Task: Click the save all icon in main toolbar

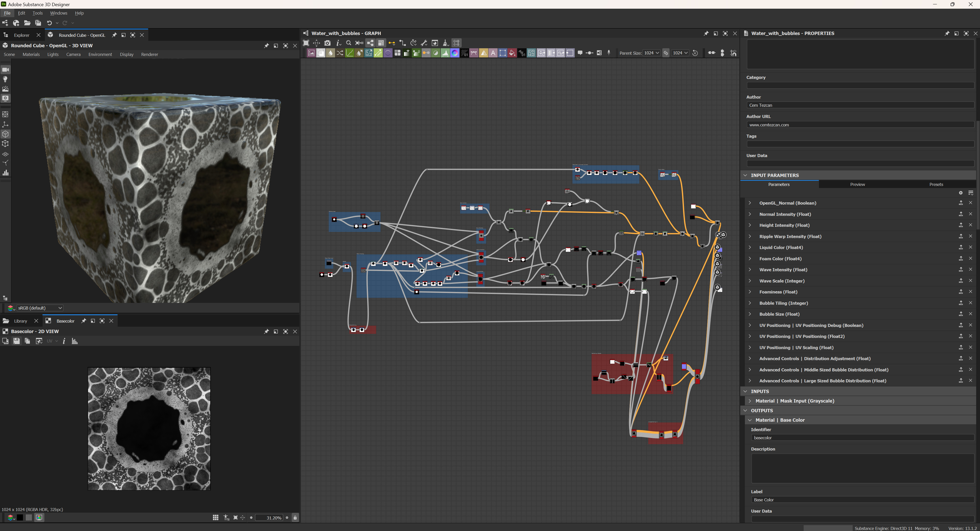Action: pyautogui.click(x=38, y=23)
